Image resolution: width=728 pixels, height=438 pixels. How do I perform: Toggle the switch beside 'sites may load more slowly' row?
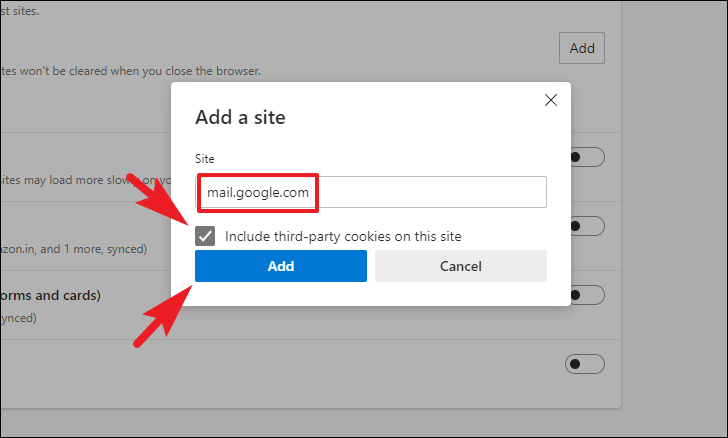coord(587,157)
